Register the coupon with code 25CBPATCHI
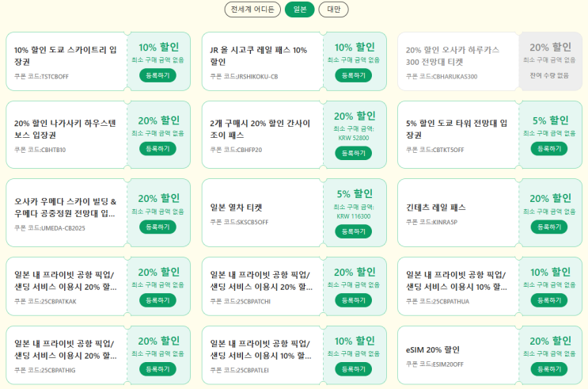This screenshot has height=389, width=588. pyautogui.click(x=353, y=300)
